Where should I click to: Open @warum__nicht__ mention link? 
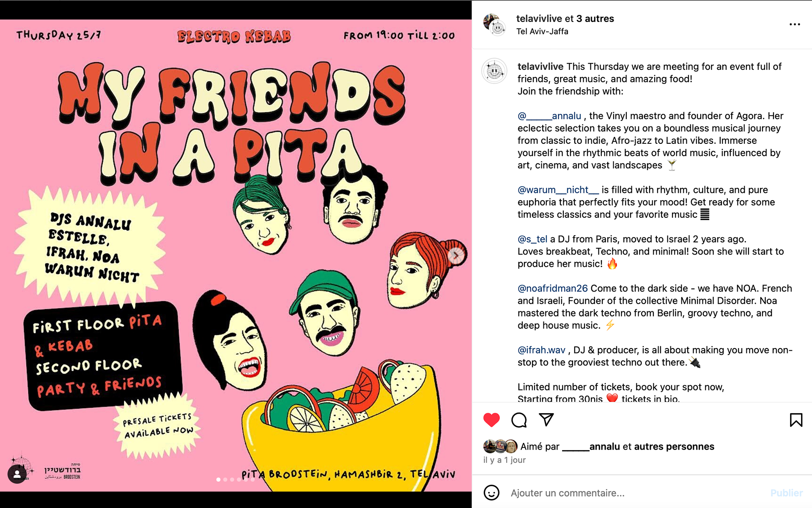point(558,190)
